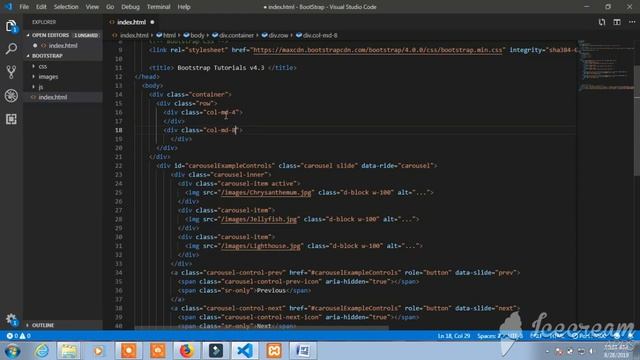The width and height of the screenshot is (640, 360).
Task: Open Windows Media Player in taskbar
Action: click(x=98, y=351)
